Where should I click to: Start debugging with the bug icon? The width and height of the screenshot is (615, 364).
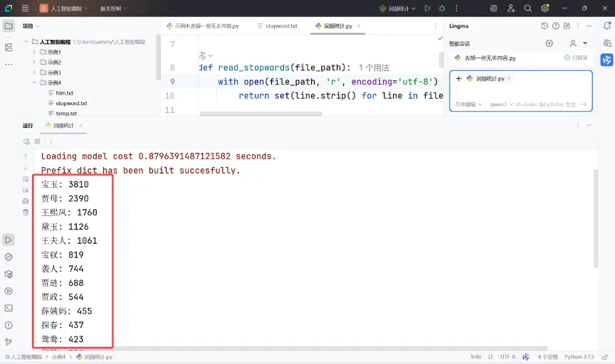(x=442, y=9)
